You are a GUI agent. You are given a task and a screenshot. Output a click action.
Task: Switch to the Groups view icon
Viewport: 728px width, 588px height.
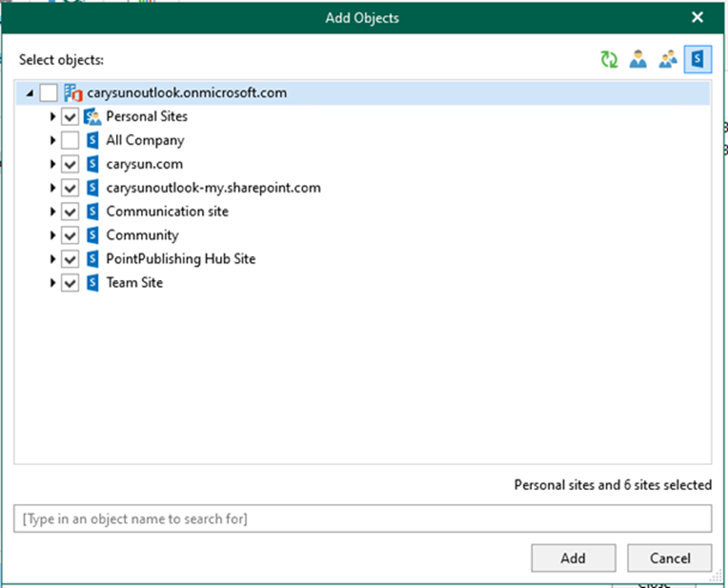coord(667,59)
